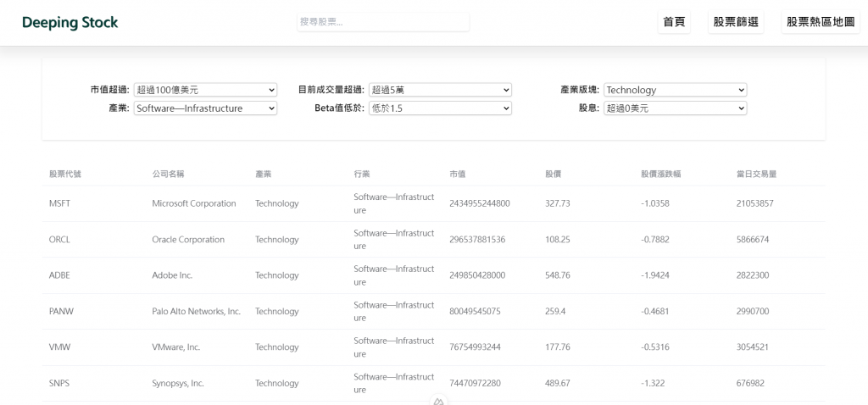Click the 當日交易量 column header

756,174
